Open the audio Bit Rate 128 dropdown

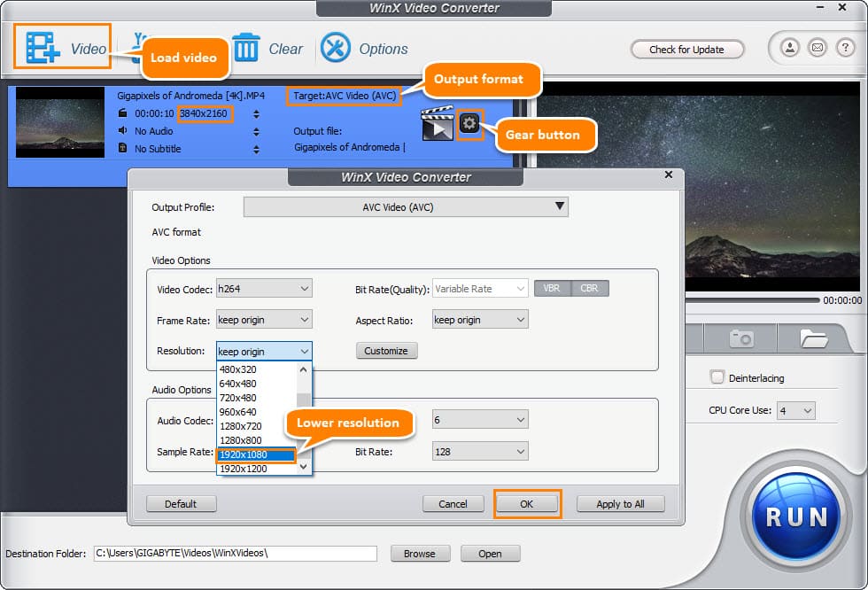[480, 451]
